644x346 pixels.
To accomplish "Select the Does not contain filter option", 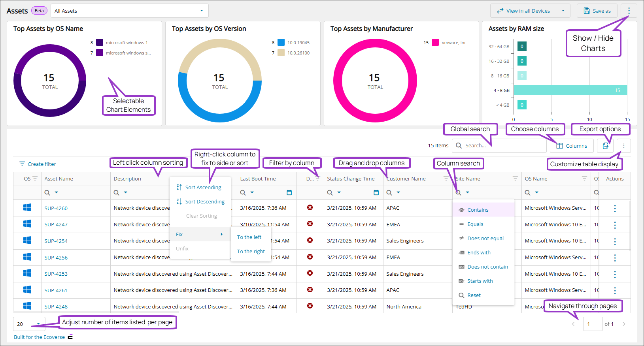I will [487, 267].
